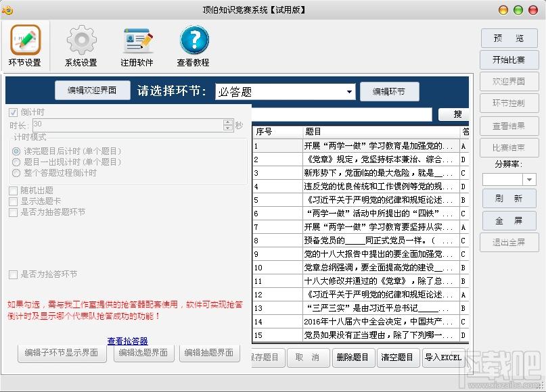Click the 清空题目 button

397,358
